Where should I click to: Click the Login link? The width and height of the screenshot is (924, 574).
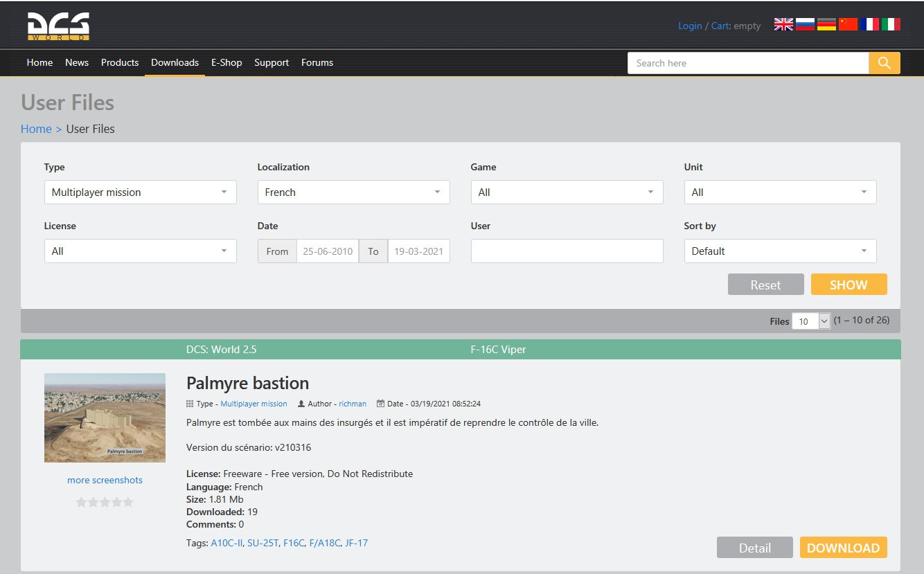tap(690, 26)
